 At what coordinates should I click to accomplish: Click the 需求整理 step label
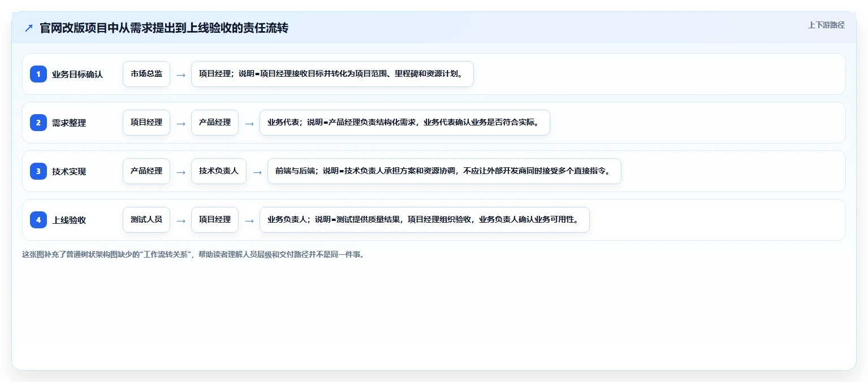coord(69,123)
